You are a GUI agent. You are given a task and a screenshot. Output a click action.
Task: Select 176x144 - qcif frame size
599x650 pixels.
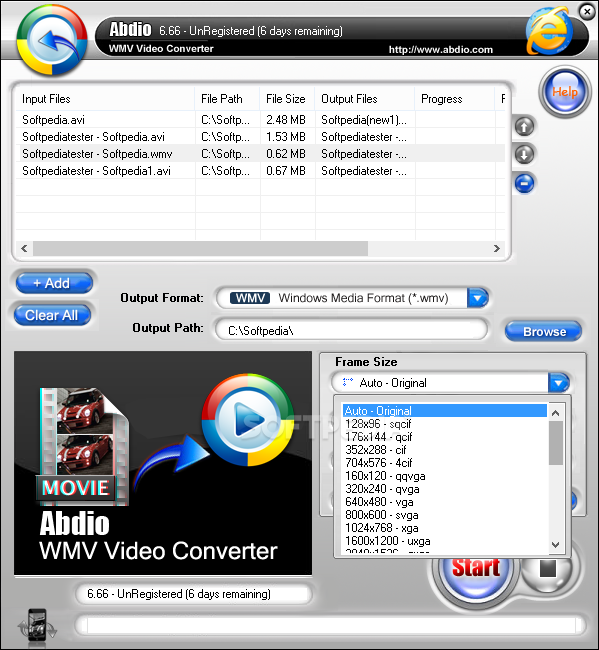tap(444, 437)
